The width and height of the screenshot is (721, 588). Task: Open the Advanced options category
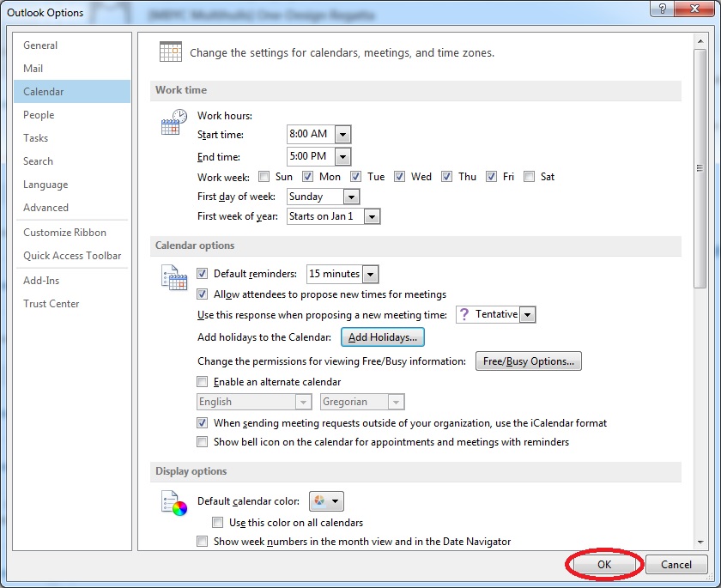point(72,208)
